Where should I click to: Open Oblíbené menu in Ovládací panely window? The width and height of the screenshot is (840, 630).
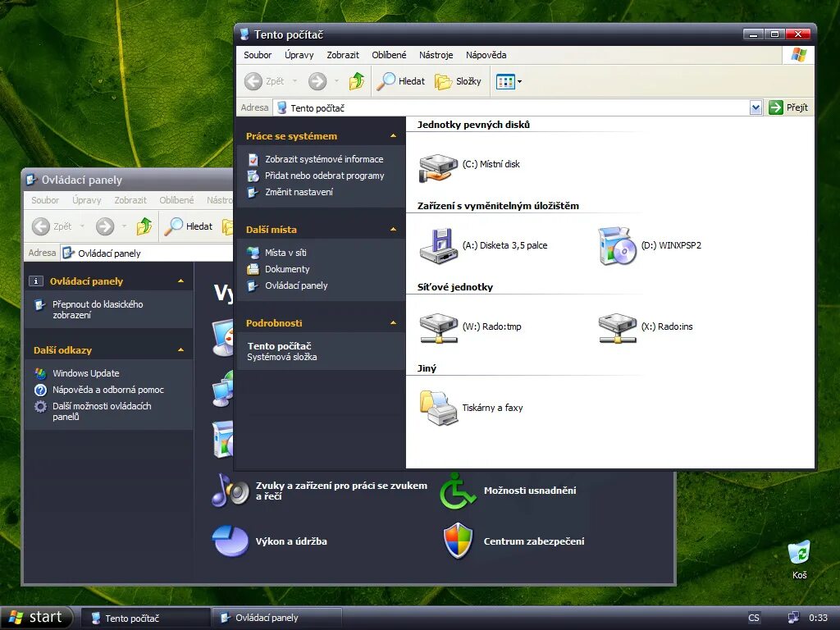point(176,200)
